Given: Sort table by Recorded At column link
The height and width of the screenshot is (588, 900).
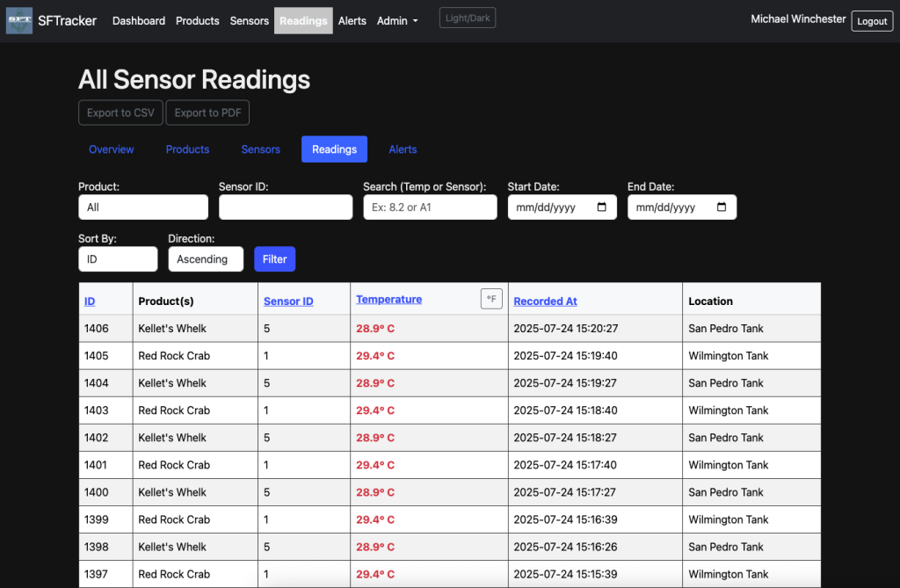Looking at the screenshot, I should [x=545, y=301].
